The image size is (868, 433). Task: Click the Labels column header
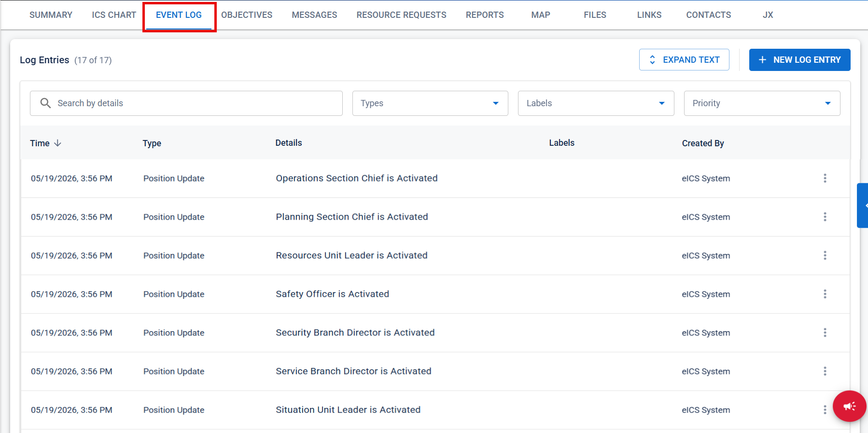click(561, 143)
